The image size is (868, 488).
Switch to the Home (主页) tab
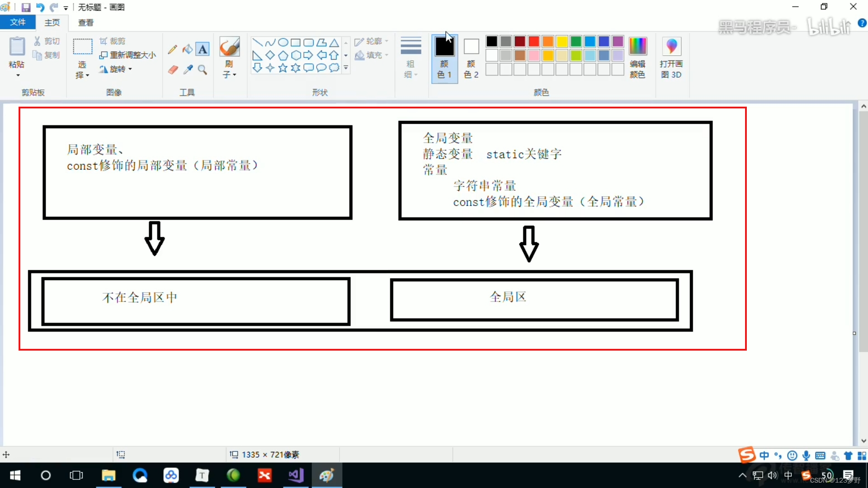(52, 23)
